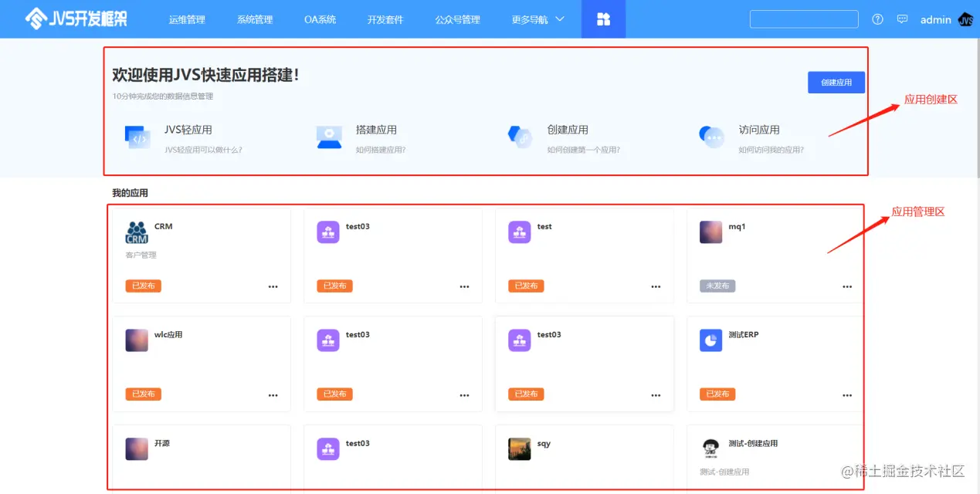Open more options on test03 left of 测试ERP
980x494 pixels.
[x=656, y=394]
